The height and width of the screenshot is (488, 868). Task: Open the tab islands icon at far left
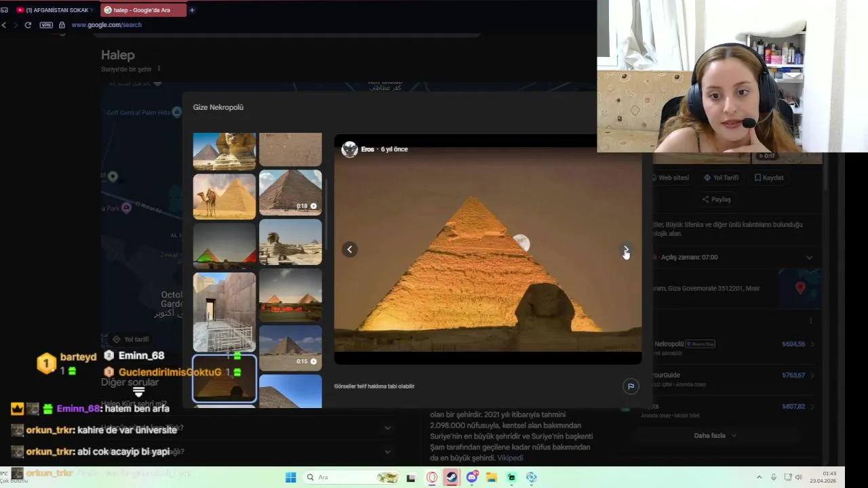(4, 10)
